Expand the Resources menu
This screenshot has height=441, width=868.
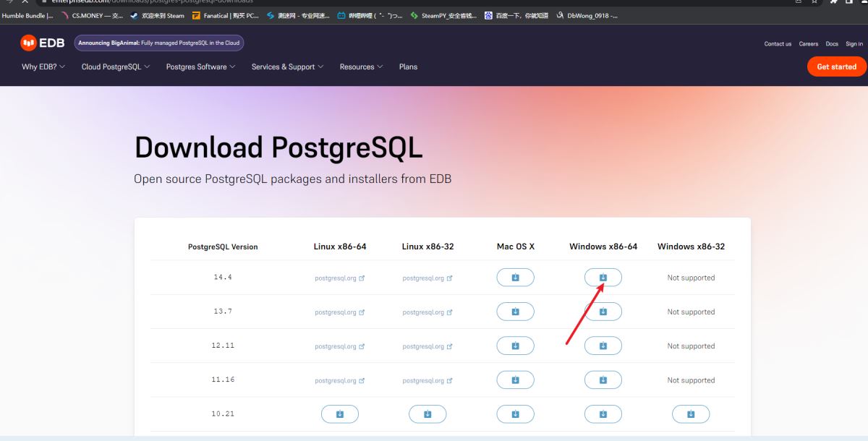pyautogui.click(x=362, y=67)
